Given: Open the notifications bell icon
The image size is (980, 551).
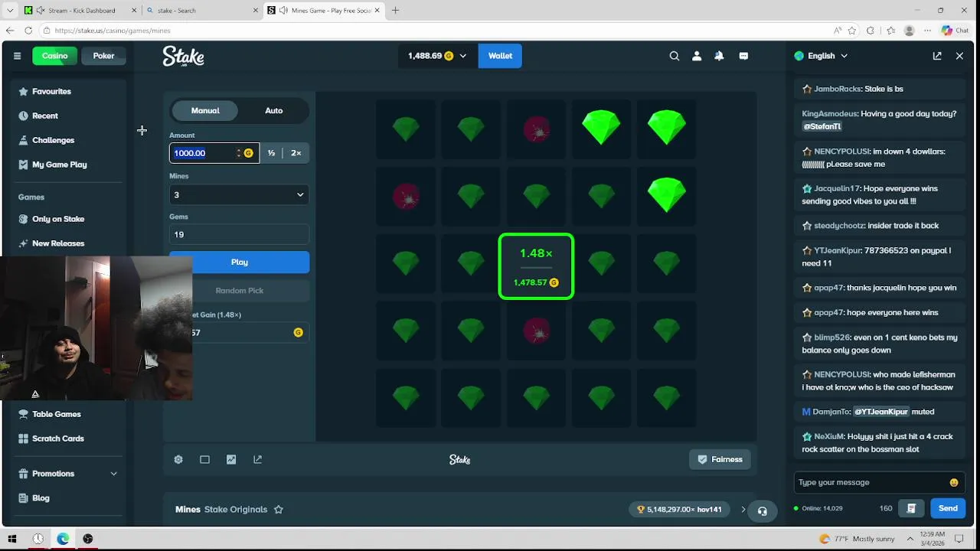Looking at the screenshot, I should coord(719,56).
